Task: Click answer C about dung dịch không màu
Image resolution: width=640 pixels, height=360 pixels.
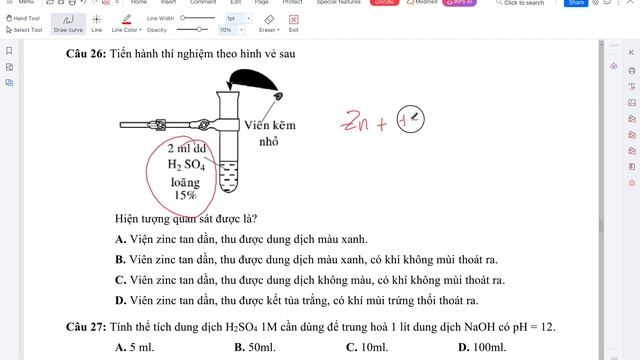Action: click(310, 280)
